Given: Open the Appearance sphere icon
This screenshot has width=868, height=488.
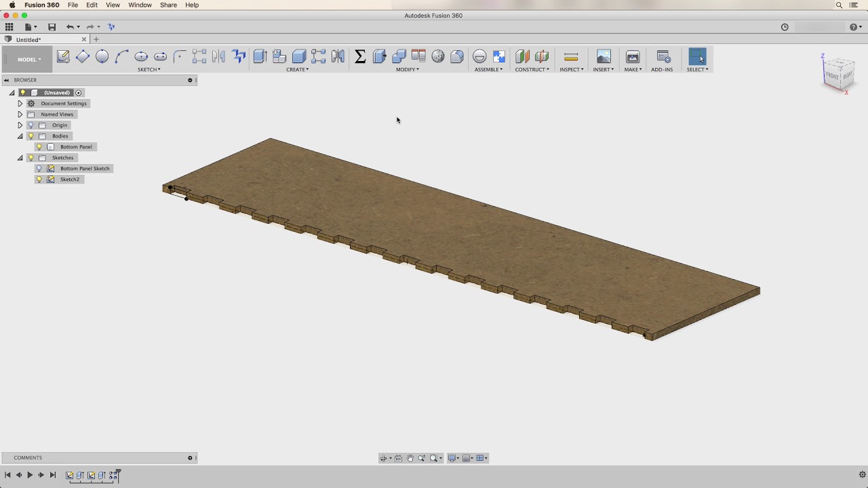Looking at the screenshot, I should [438, 57].
